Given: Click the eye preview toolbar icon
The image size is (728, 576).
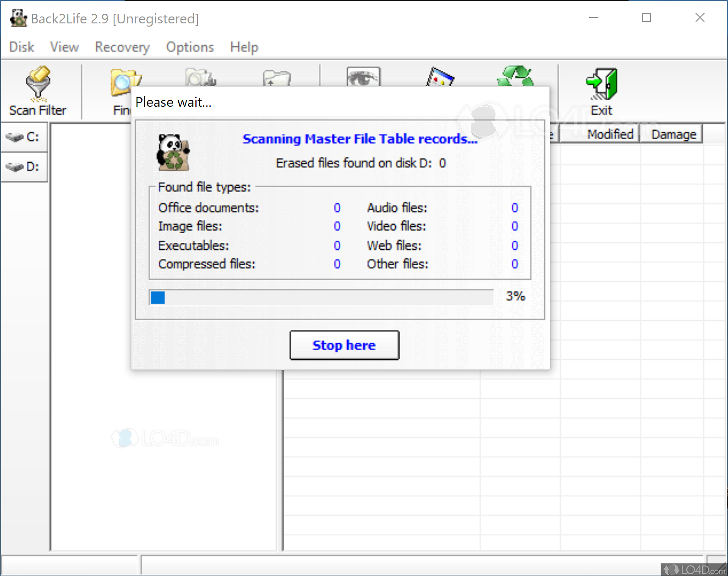Looking at the screenshot, I should 363,77.
